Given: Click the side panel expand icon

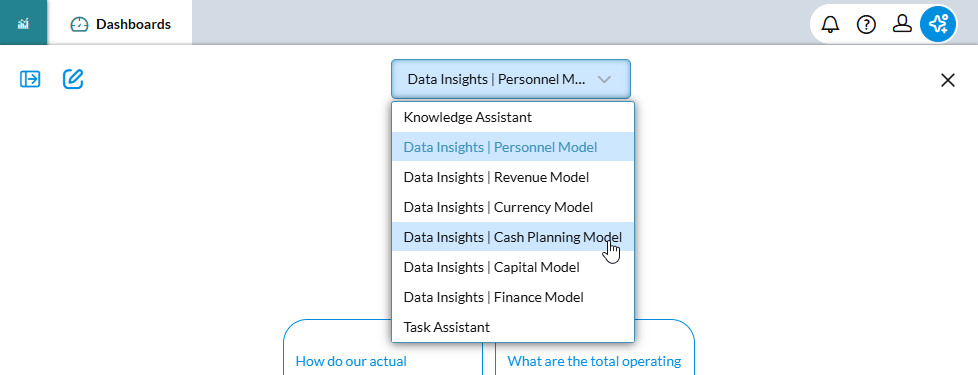Looking at the screenshot, I should (x=30, y=79).
